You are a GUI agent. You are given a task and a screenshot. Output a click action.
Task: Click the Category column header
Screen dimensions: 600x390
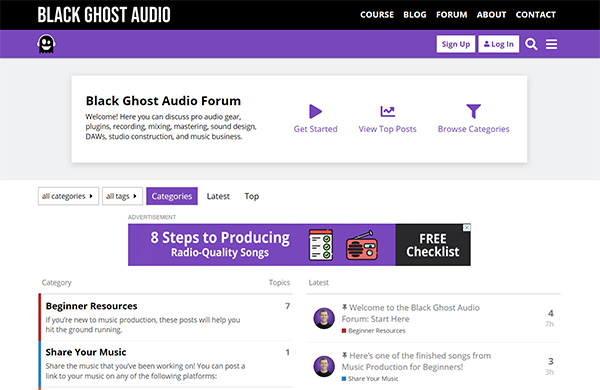(x=57, y=282)
